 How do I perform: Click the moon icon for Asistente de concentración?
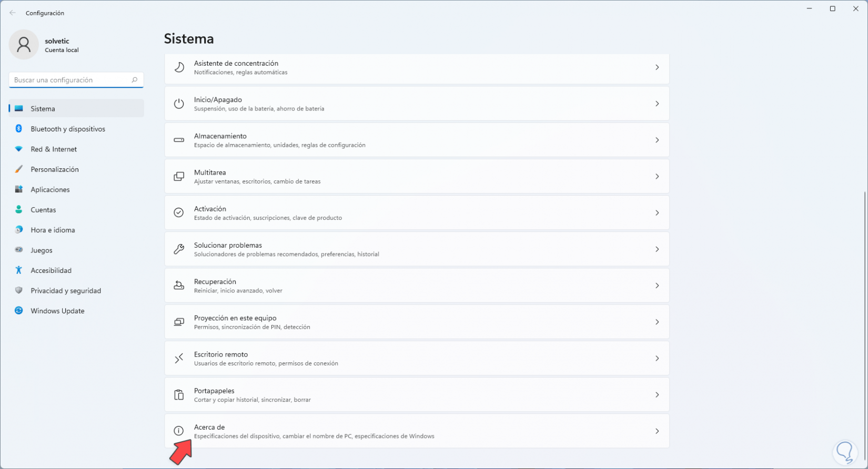point(179,67)
